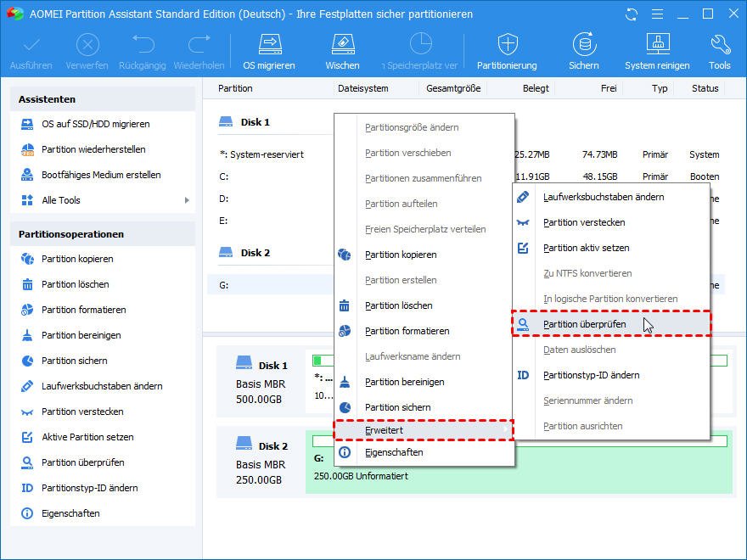
Task: Click the Status column header
Action: point(705,88)
